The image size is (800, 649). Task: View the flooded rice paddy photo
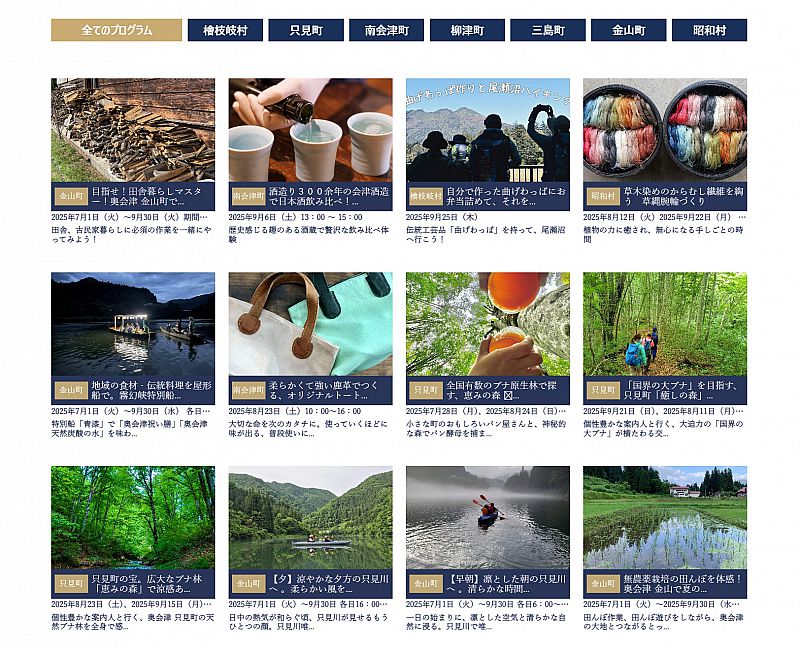(665, 517)
